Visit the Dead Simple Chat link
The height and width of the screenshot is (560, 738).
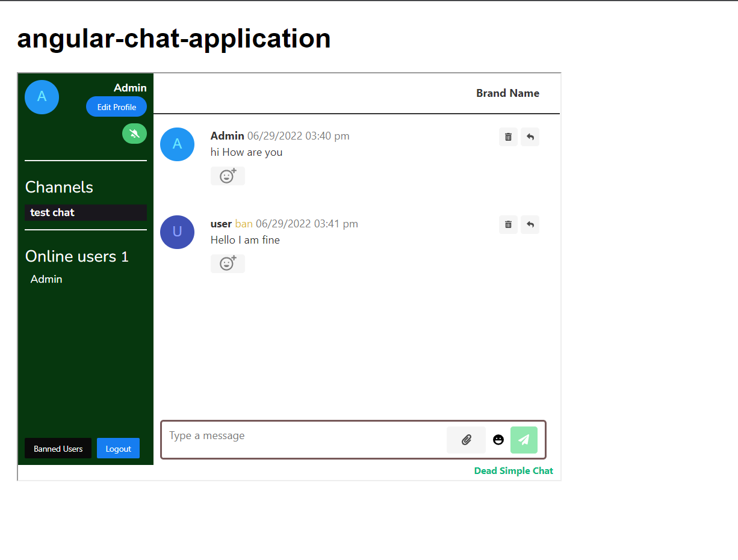coord(513,470)
